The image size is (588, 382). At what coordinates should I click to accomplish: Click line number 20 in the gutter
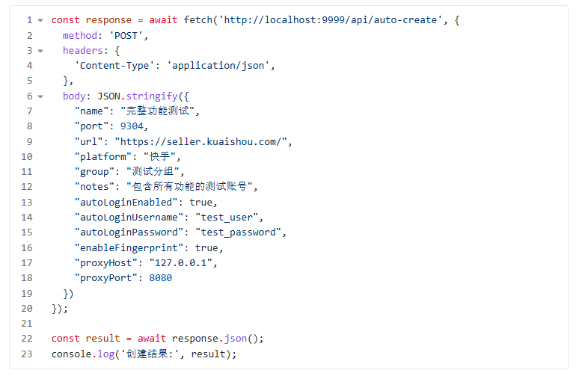tap(26, 308)
